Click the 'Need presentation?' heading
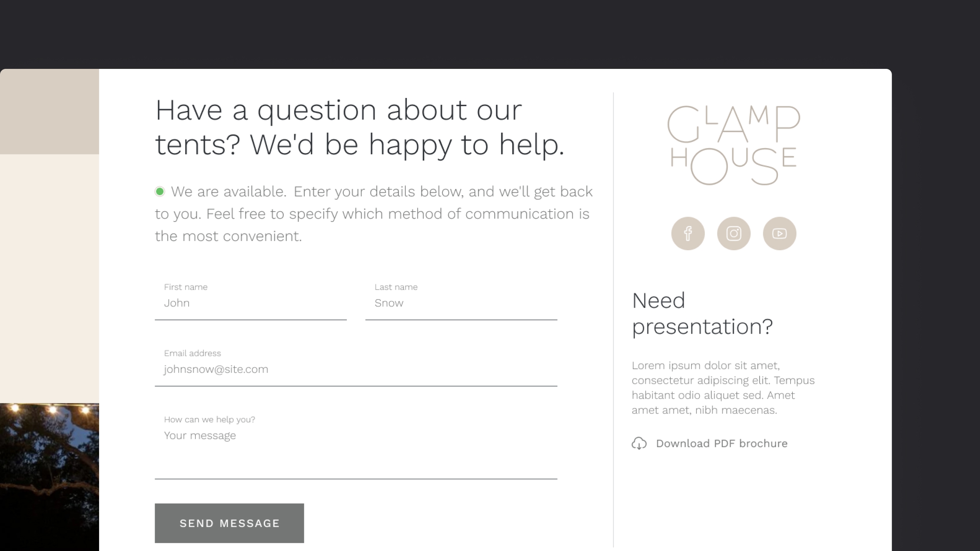Viewport: 980px width, 551px height. [x=702, y=313]
